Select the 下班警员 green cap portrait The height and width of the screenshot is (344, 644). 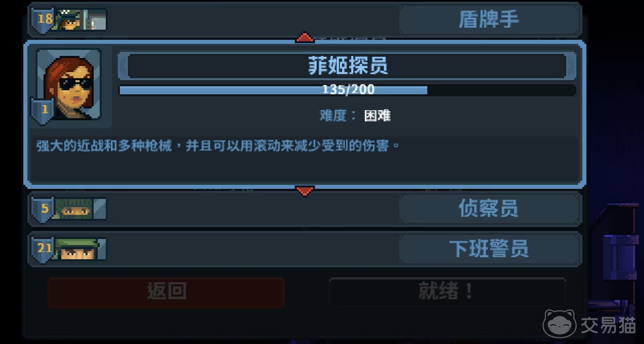[81, 249]
